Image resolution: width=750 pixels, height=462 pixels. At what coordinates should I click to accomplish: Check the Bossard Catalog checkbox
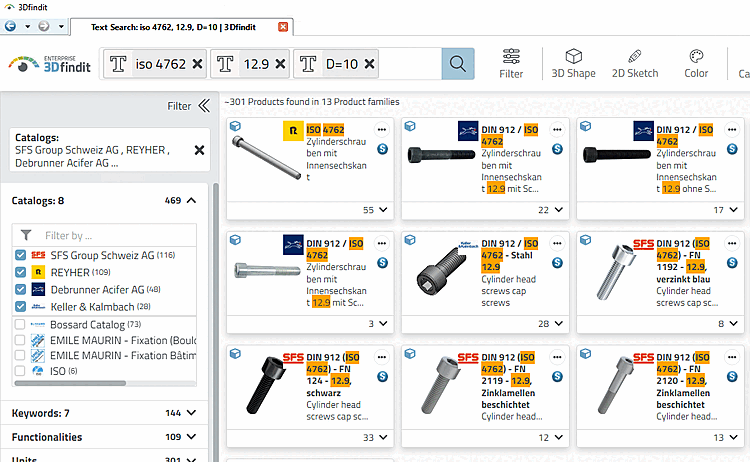point(20,324)
